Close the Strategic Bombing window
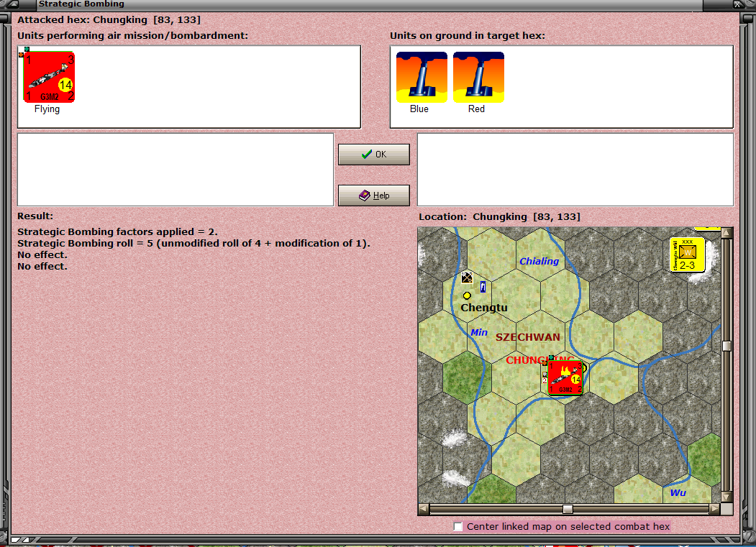Viewport: 756px width, 547px height. [x=739, y=4]
